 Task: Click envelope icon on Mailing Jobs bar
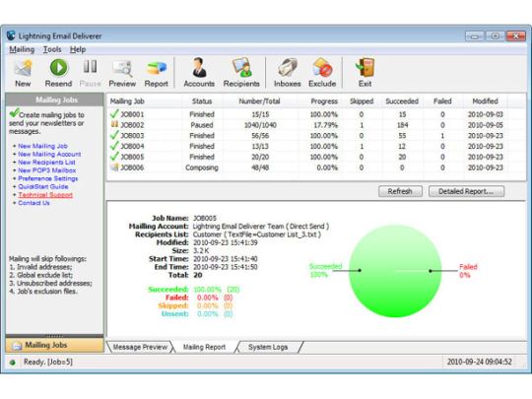click(x=17, y=346)
